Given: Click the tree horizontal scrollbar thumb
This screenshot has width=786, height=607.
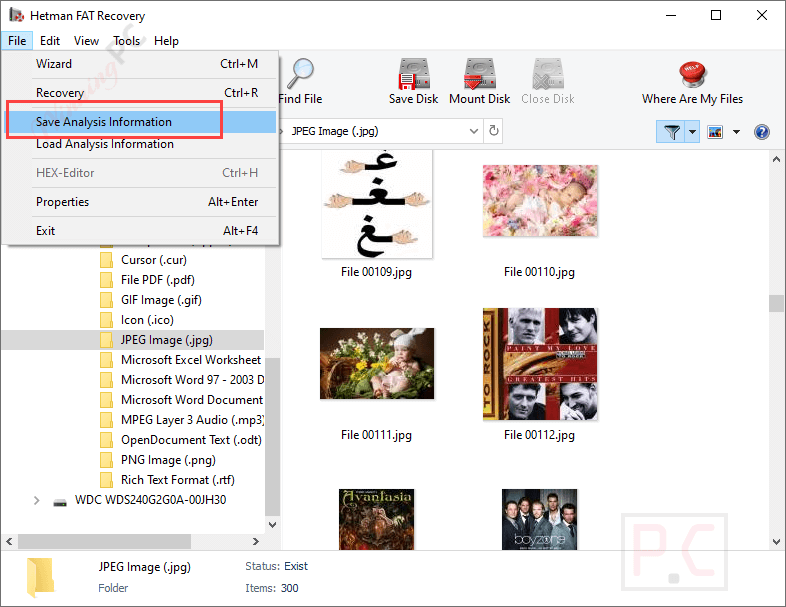Looking at the screenshot, I should (x=104, y=541).
